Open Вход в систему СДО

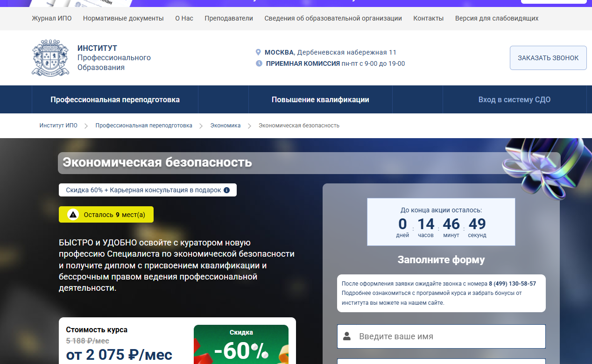(x=514, y=99)
